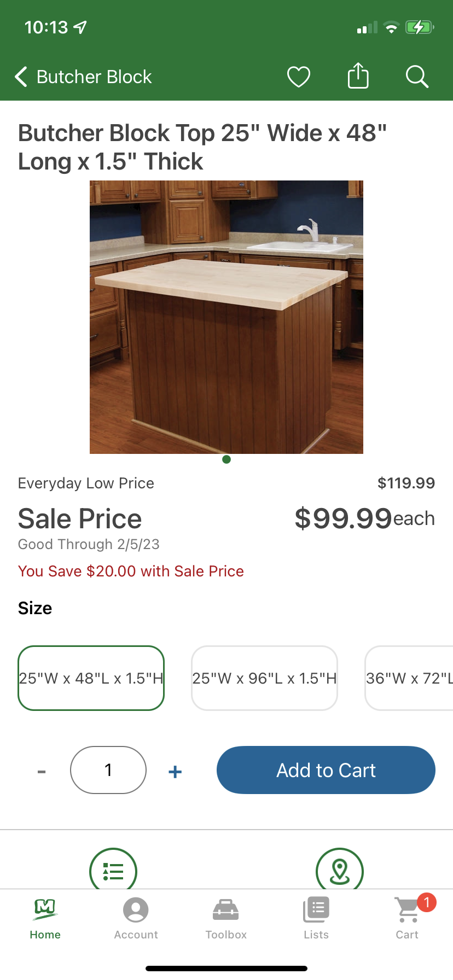Go back to Butcher Block category

click(83, 77)
